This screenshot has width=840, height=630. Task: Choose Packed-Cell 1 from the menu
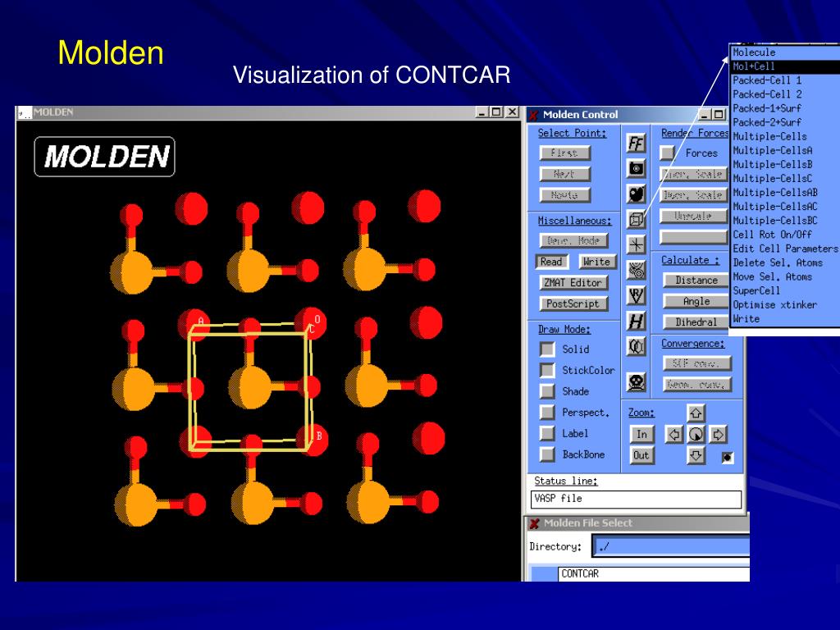pos(785,80)
